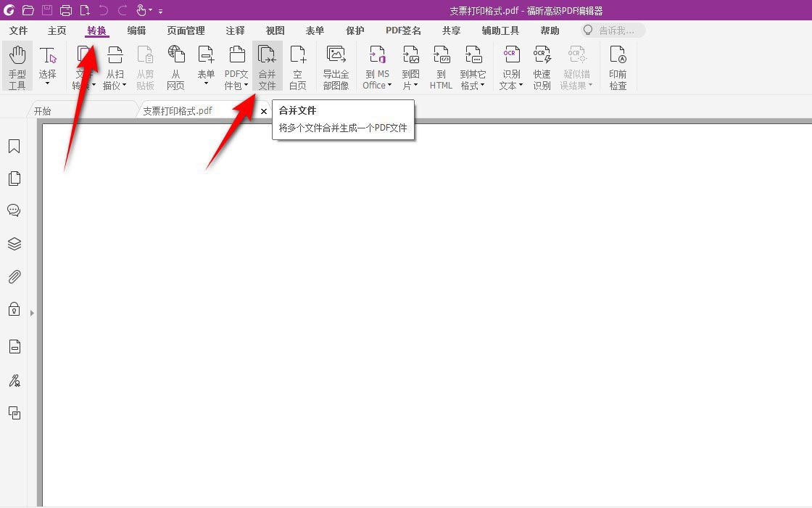Create a Blank Page (空白页)

[x=298, y=67]
